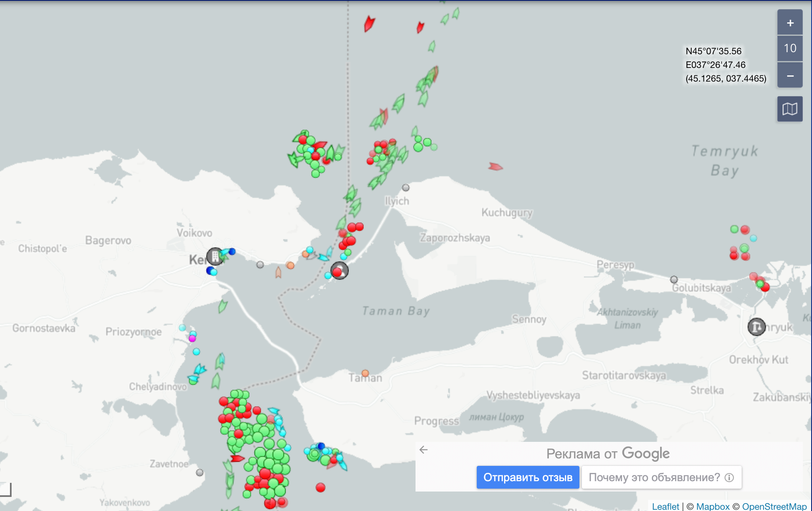This screenshot has width=812, height=511.
Task: Open the OpenStreetMap attribution link
Action: 774,506
